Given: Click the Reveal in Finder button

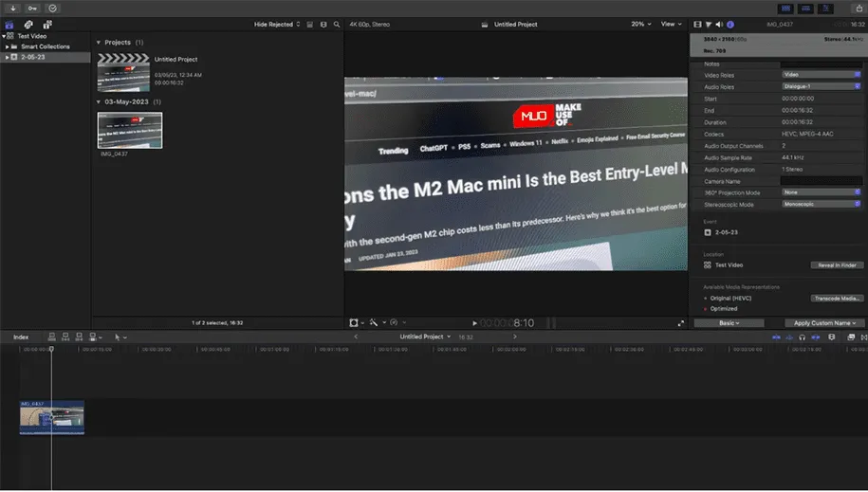Looking at the screenshot, I should click(837, 265).
